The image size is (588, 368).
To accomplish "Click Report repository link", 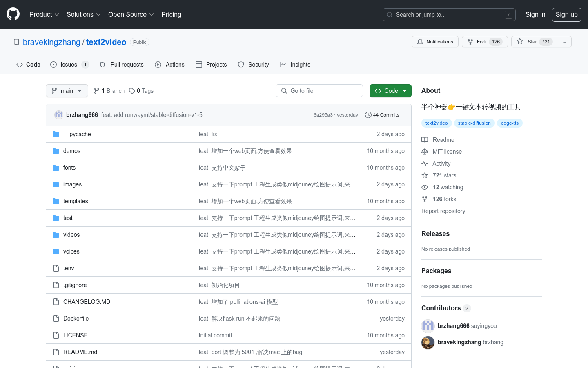I will pos(443,211).
